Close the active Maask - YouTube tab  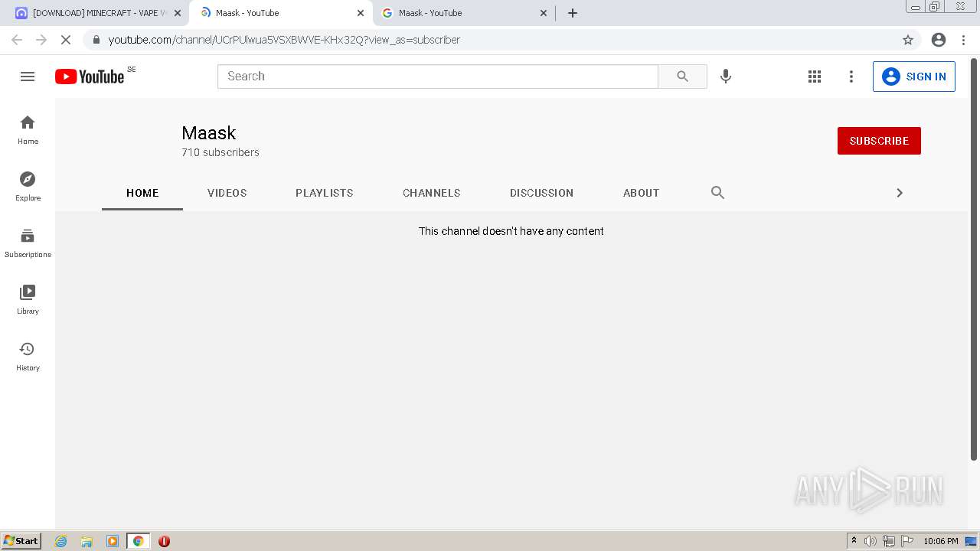(x=361, y=13)
